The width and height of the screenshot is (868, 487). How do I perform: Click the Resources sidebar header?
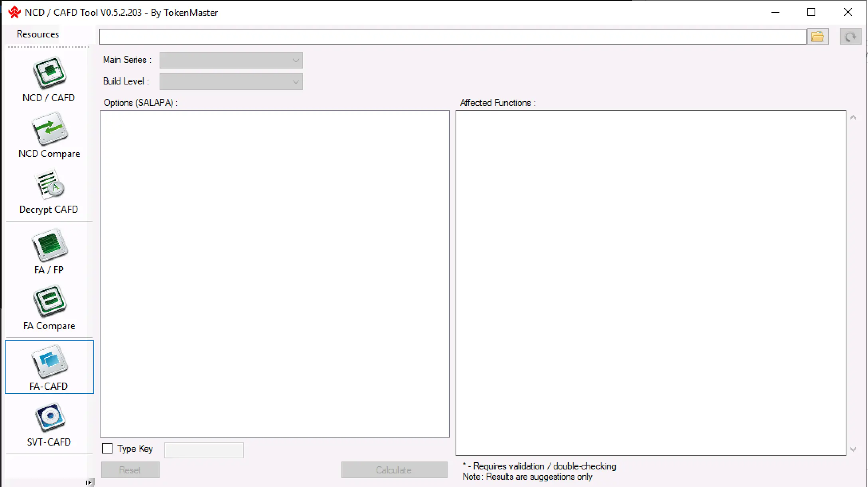point(38,34)
